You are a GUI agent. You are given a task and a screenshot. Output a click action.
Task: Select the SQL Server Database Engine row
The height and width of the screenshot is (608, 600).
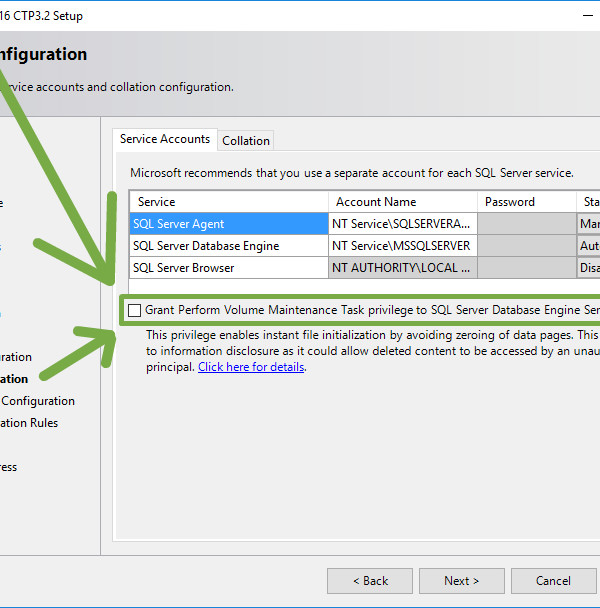[x=229, y=246]
